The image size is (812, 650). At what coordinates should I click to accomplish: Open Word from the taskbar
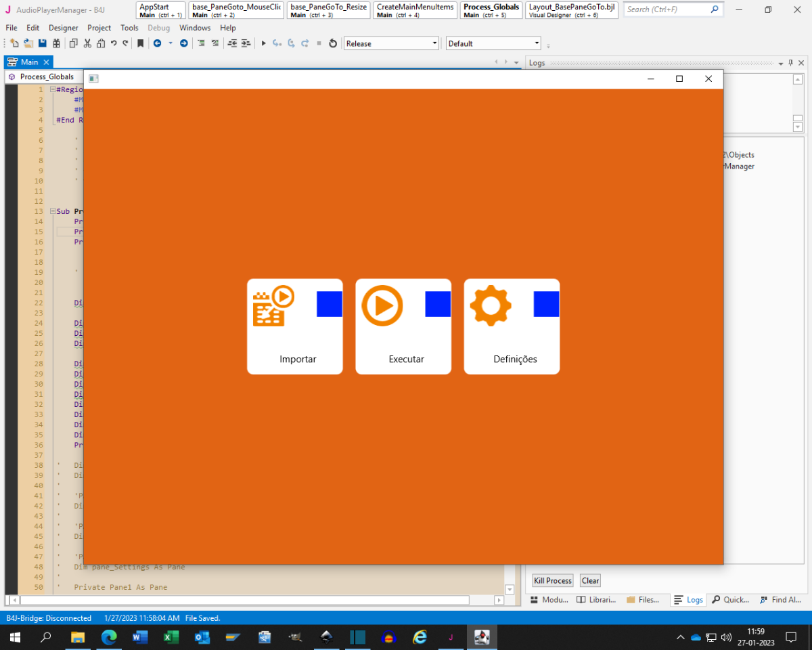click(x=140, y=637)
